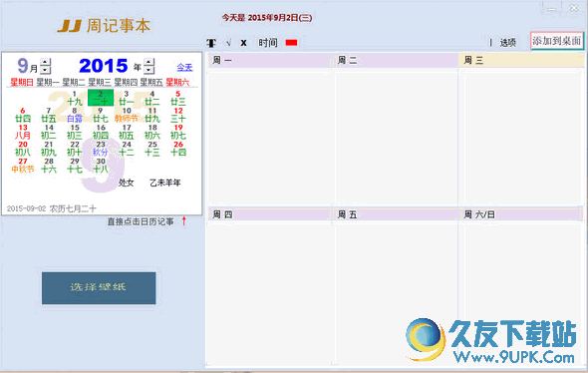
Task: Select September 27 中秋节 in the calendar
Action: coord(23,166)
